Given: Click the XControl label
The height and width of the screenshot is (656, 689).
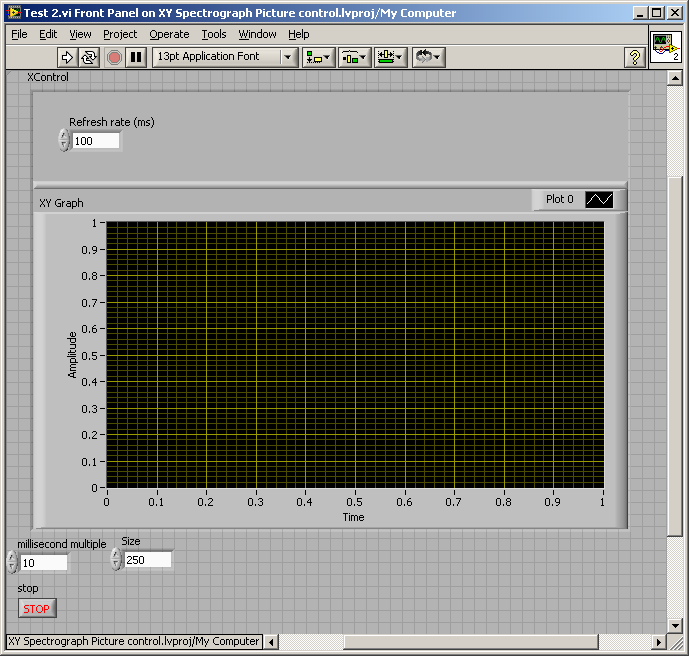Looking at the screenshot, I should pos(48,77).
